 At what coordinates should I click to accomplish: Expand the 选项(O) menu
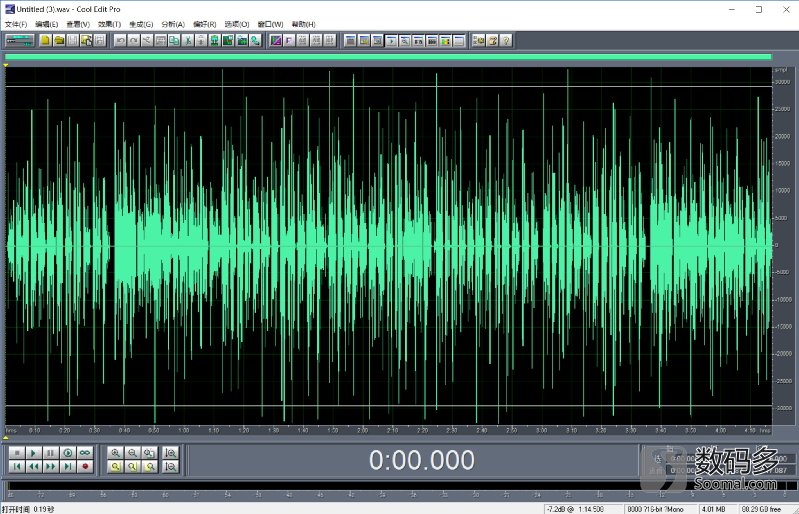(x=237, y=24)
